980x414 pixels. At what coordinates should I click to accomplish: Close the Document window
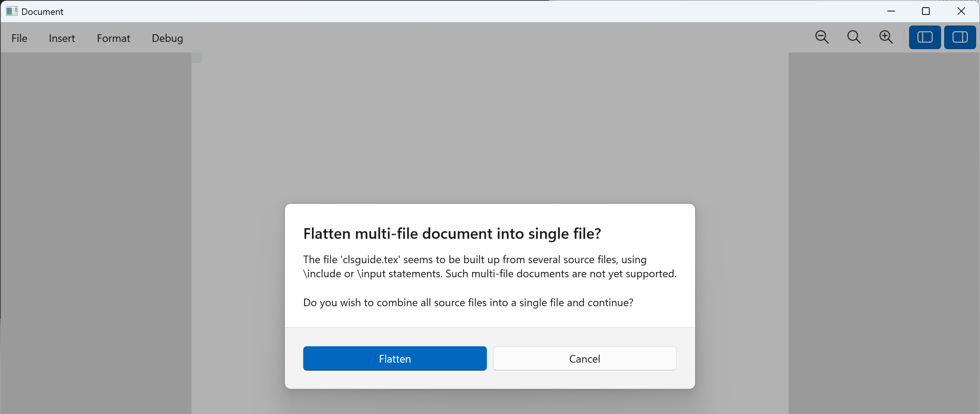tap(961, 11)
